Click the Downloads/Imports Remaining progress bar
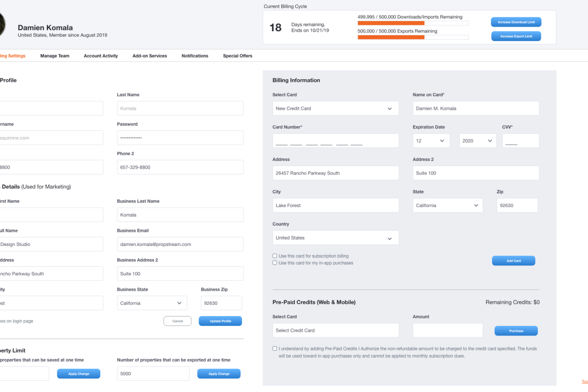588x392 pixels. (x=413, y=23)
